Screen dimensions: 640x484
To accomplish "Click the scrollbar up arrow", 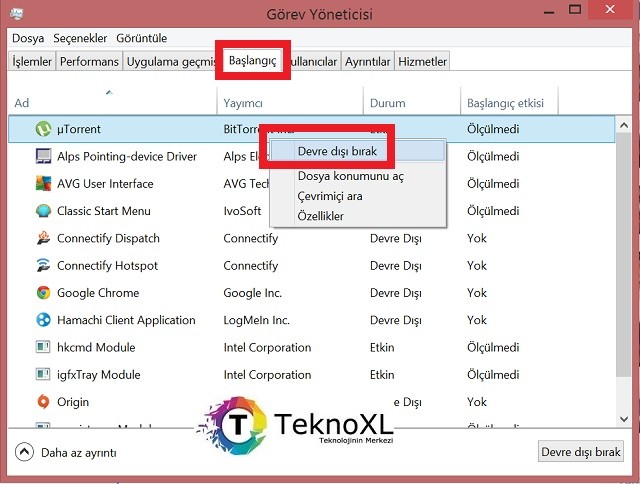I will click(x=624, y=125).
